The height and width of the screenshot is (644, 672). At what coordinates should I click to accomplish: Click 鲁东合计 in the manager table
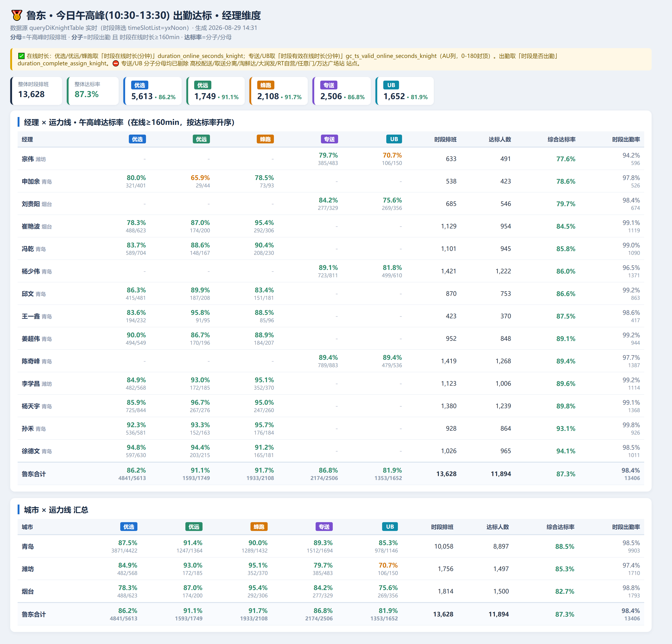[34, 474]
